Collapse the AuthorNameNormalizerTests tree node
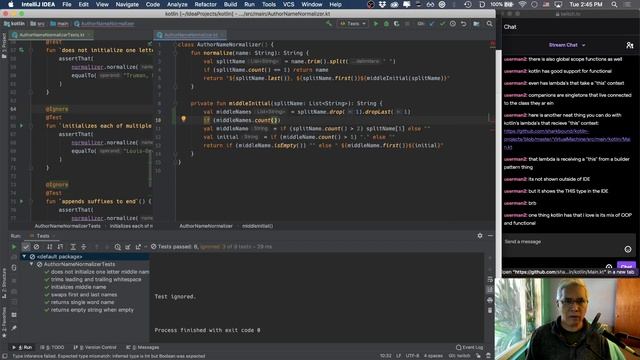The width and height of the screenshot is (640, 360). click(x=31, y=264)
